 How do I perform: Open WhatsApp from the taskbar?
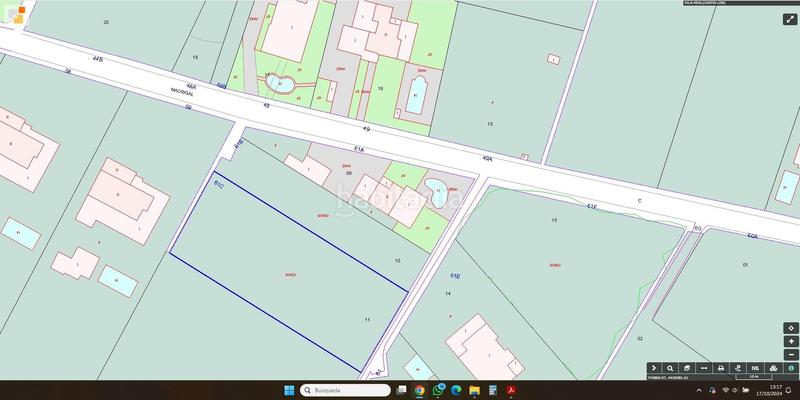pos(438,390)
